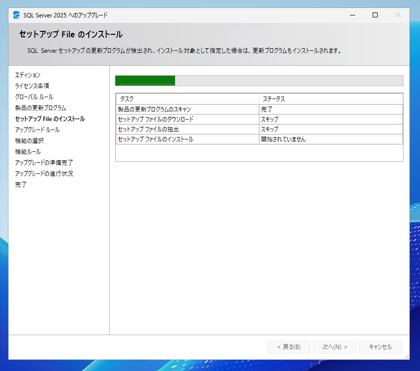Select アップグレードの準備完了 step in sidebar
The image size is (420, 371).
[x=44, y=163]
